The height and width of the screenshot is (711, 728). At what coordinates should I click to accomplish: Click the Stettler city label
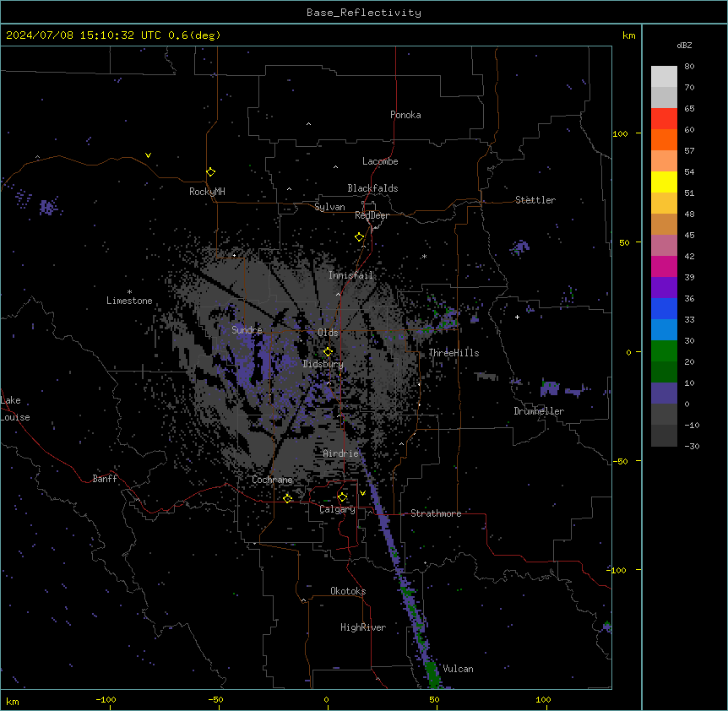tap(535, 200)
